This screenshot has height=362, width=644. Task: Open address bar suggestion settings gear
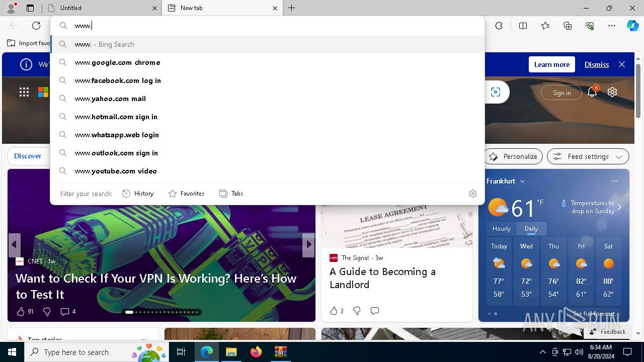click(473, 194)
